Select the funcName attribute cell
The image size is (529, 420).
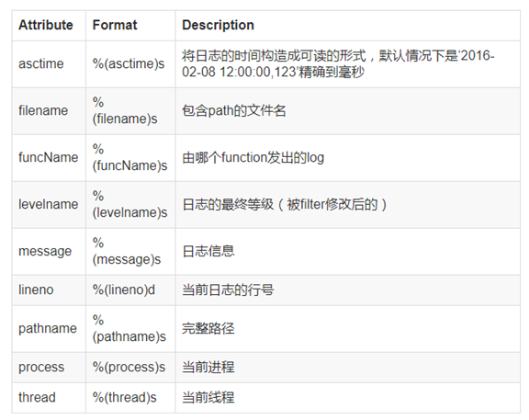pos(49,157)
